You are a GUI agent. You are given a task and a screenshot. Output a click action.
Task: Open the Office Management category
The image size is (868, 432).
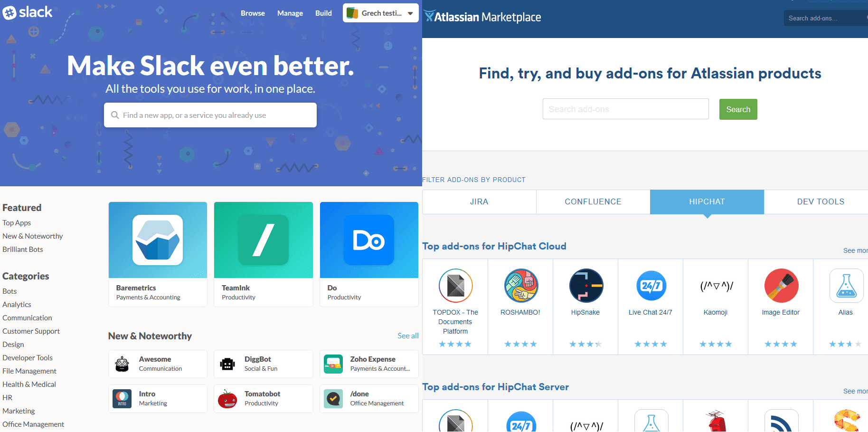[33, 424]
